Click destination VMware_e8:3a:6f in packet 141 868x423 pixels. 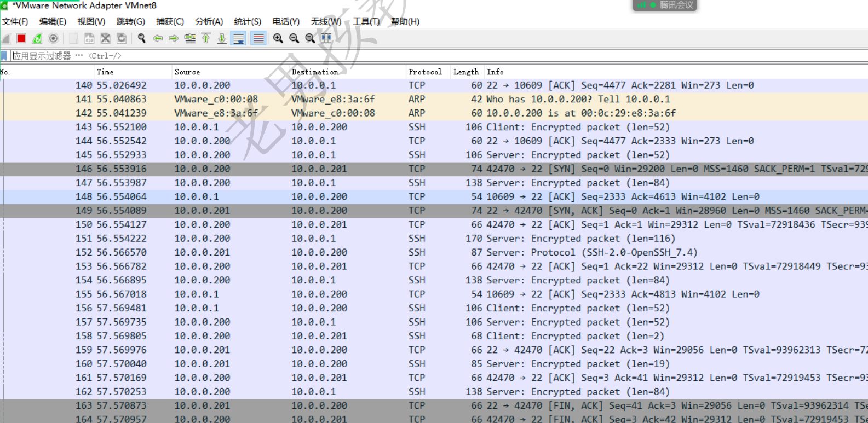point(333,99)
